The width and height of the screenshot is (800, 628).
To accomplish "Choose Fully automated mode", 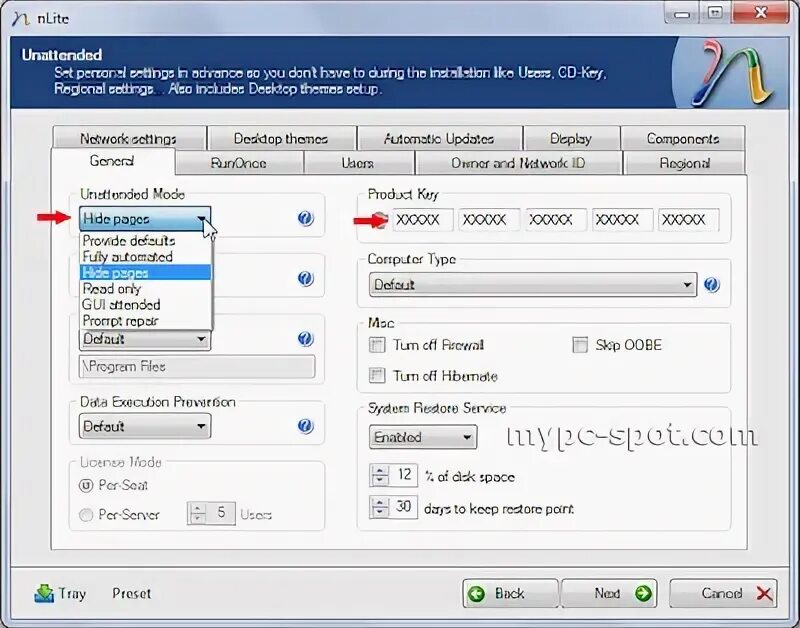I will pos(145,257).
